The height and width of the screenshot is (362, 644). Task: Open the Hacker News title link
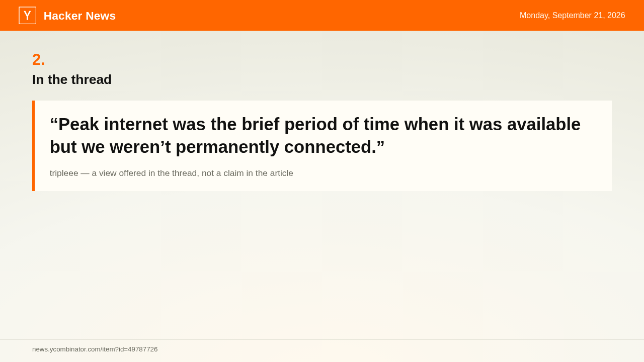pyautogui.click(x=79, y=16)
